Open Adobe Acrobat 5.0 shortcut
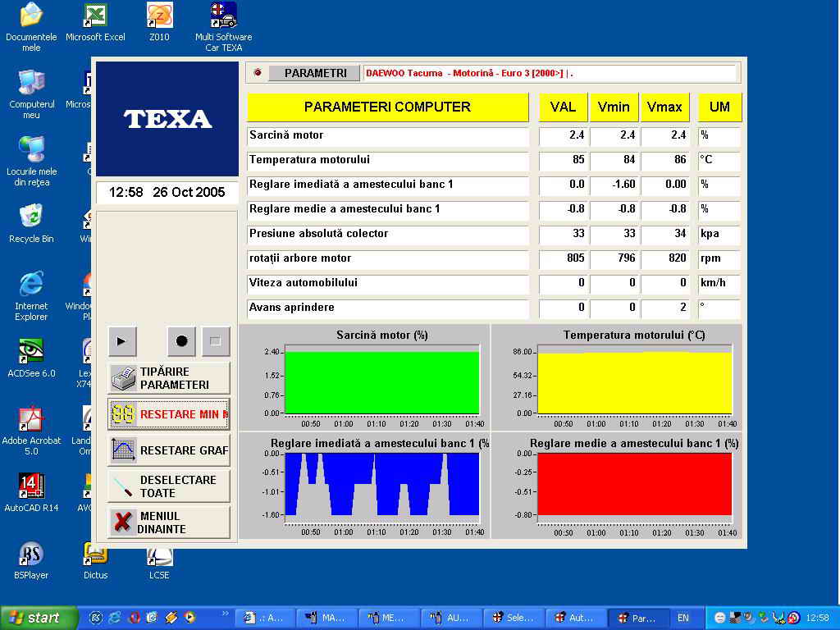Viewport: 840px width, 630px height. [31, 431]
